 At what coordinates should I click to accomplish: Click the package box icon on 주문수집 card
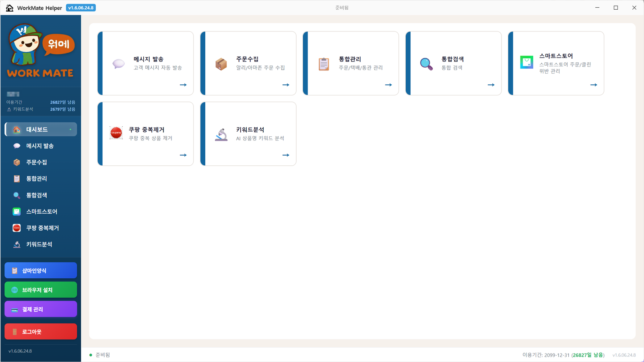pos(221,64)
